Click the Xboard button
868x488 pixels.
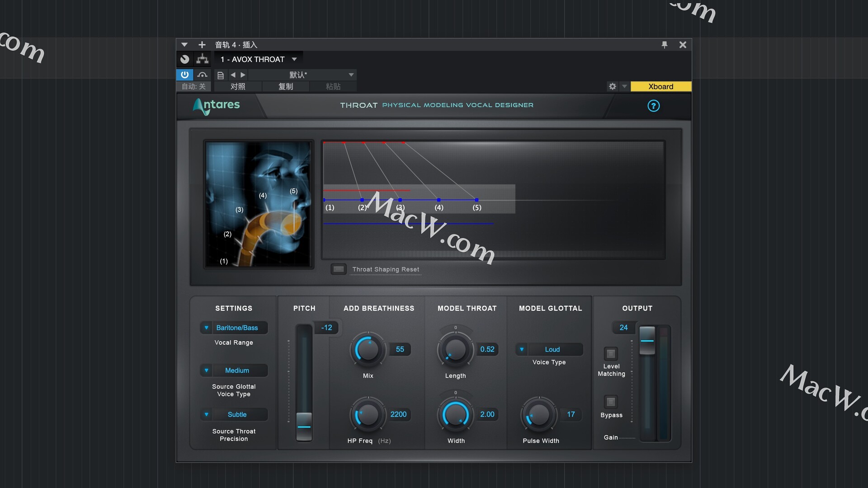click(x=660, y=86)
